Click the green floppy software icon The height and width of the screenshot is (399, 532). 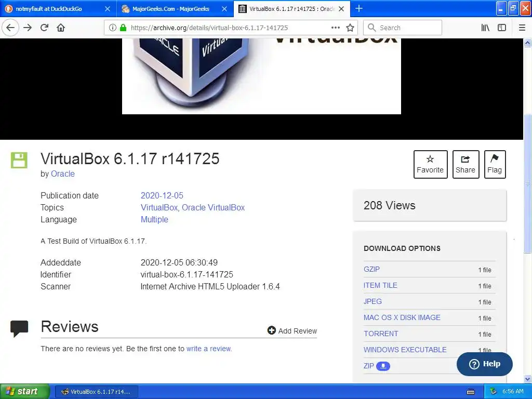click(x=19, y=160)
